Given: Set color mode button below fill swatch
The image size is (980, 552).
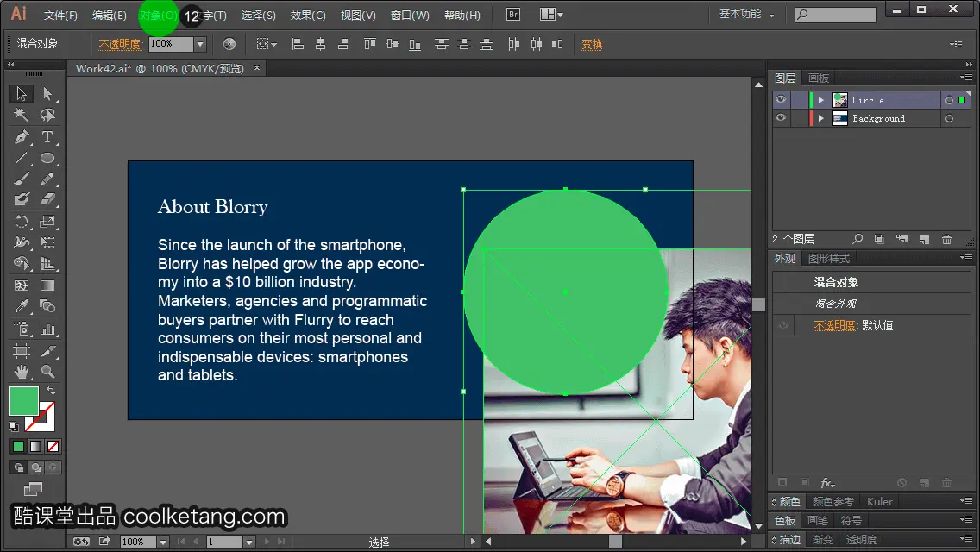Looking at the screenshot, I should pos(18,447).
